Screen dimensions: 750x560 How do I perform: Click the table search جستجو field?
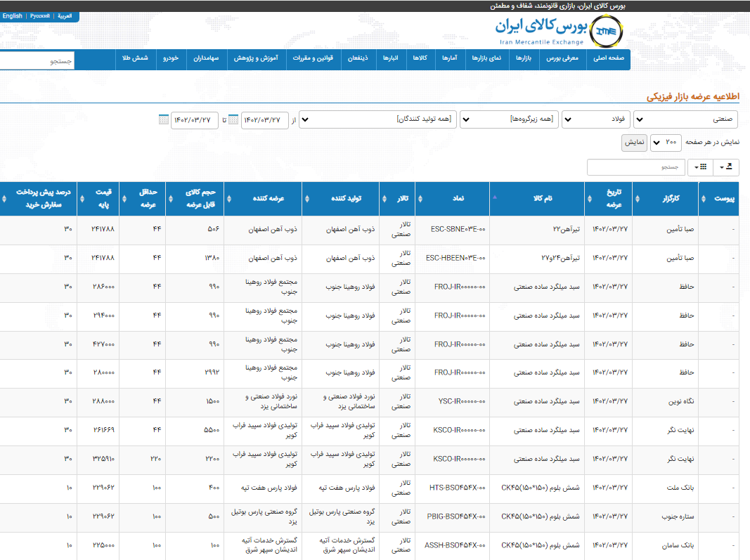(636, 167)
